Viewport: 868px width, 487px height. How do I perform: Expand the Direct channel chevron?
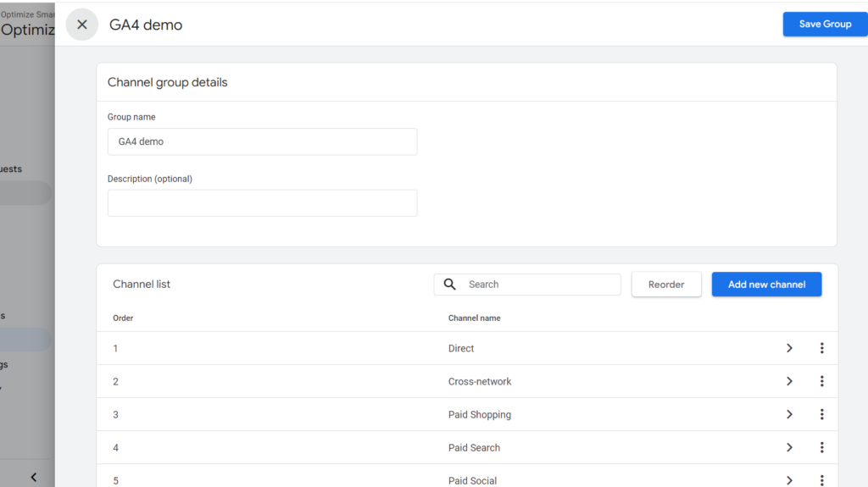[789, 348]
